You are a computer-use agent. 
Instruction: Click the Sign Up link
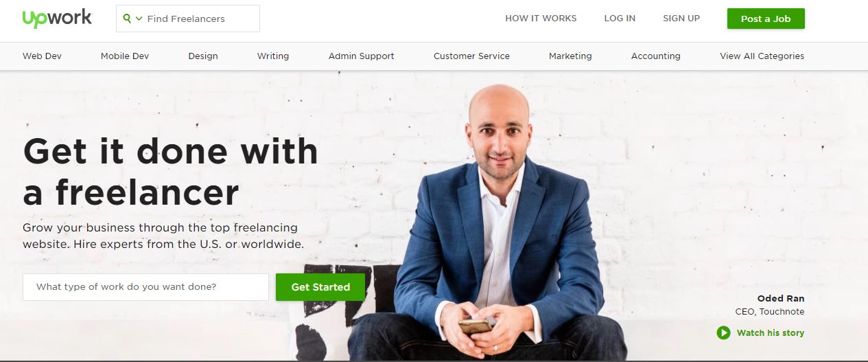[681, 19]
